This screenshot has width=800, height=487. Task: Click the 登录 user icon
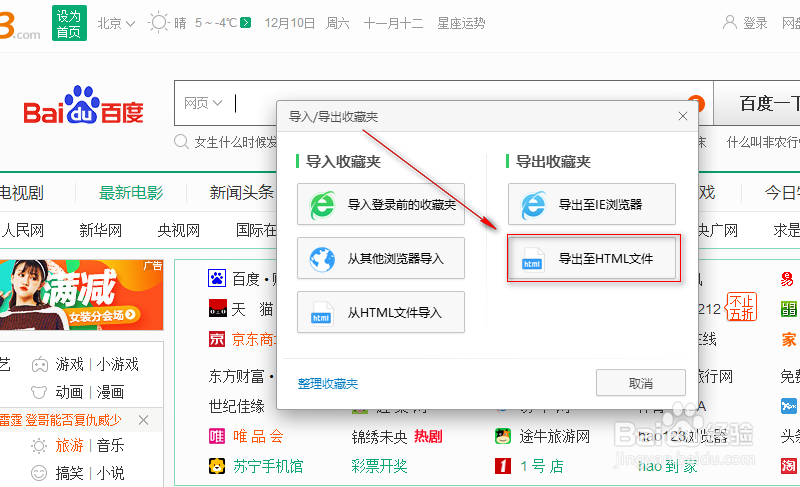click(730, 22)
